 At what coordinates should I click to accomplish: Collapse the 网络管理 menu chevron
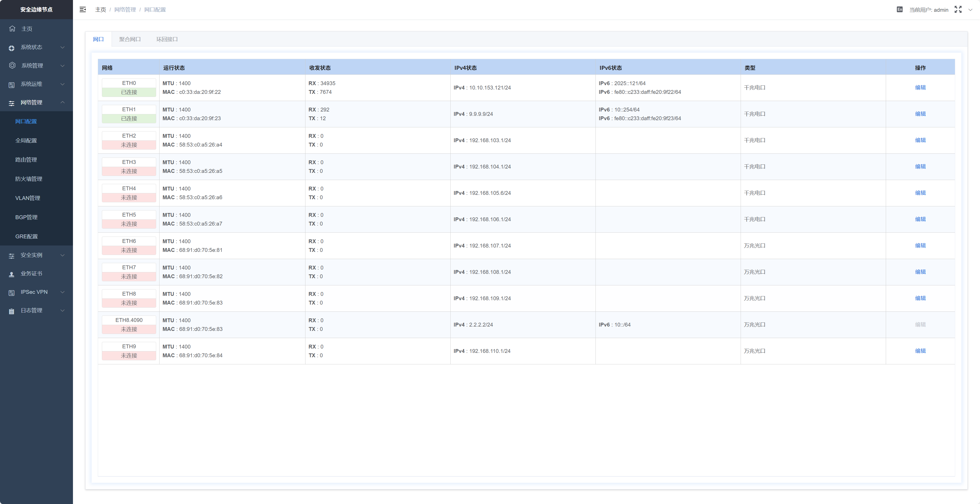pos(62,102)
